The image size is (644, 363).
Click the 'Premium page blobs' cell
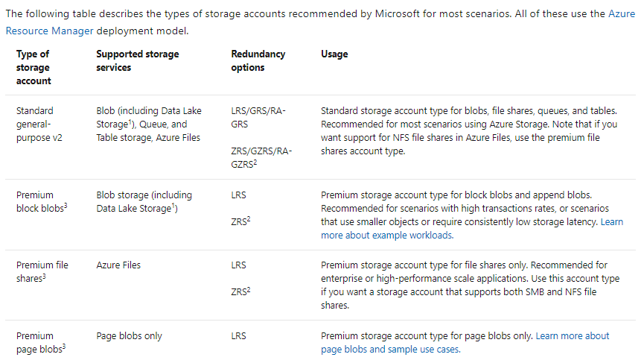(x=41, y=342)
